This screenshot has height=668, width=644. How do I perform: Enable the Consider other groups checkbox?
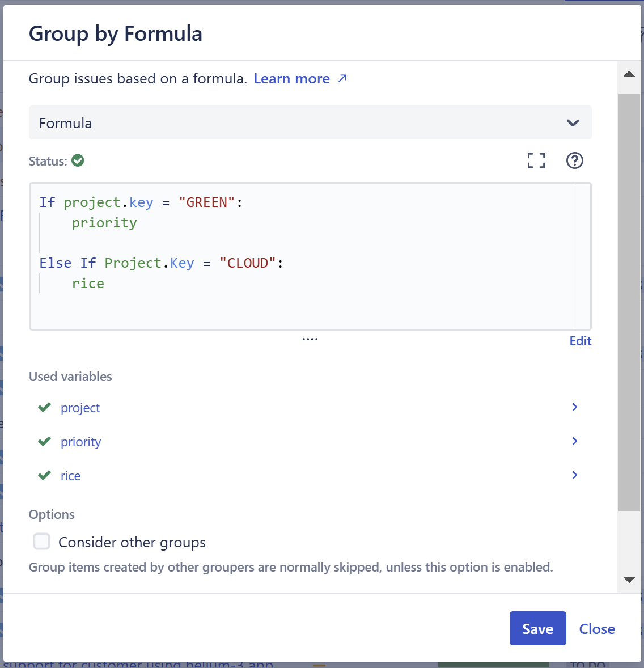(41, 542)
